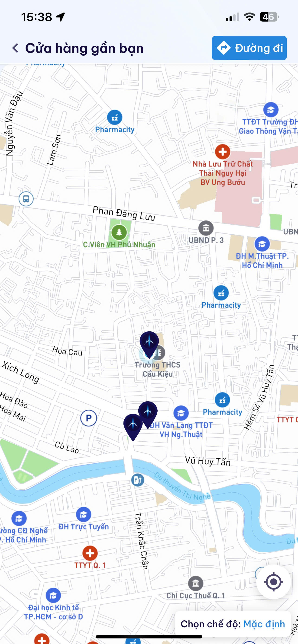298x644 pixels.
Task: Tap the Pharmacity icon near Lam Sơn street
Action: click(115, 117)
